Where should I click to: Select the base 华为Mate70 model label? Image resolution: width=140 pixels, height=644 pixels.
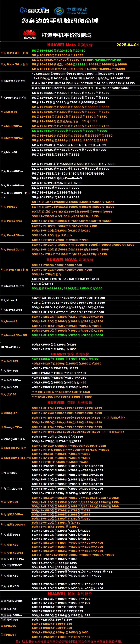click(9, 112)
